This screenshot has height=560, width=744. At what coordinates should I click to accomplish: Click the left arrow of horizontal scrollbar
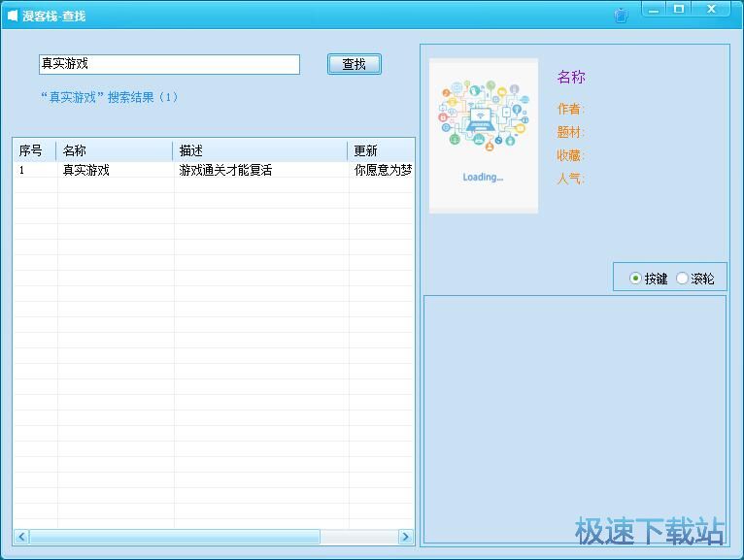(21, 537)
